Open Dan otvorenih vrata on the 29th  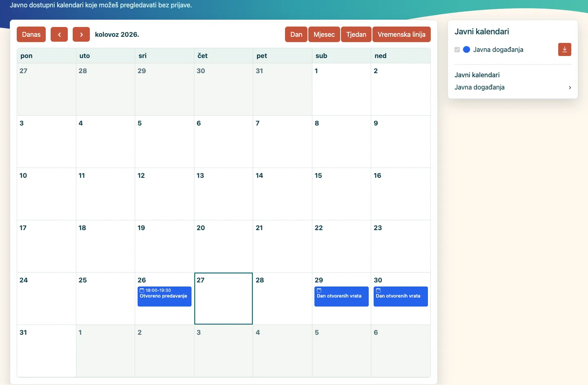tap(341, 296)
